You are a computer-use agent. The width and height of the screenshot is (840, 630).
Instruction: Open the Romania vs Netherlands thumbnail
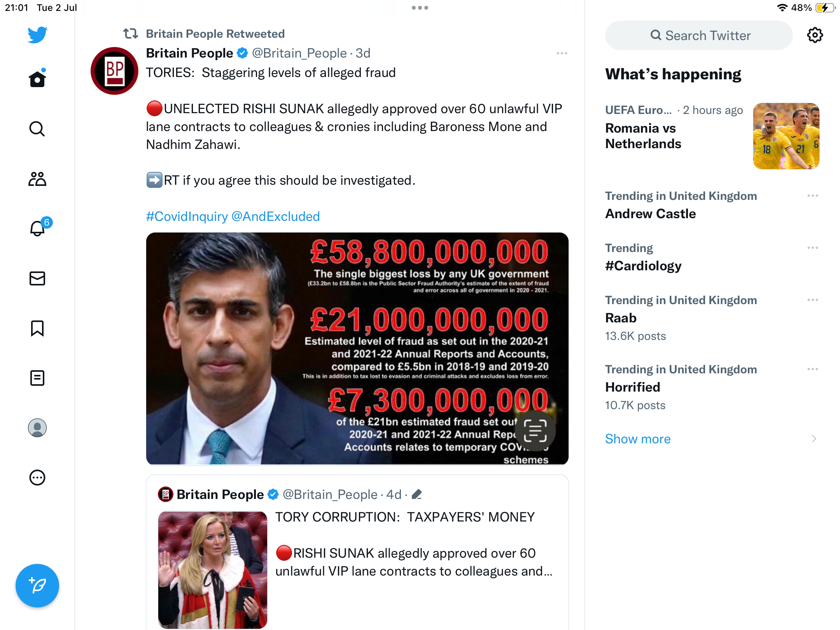click(x=786, y=136)
